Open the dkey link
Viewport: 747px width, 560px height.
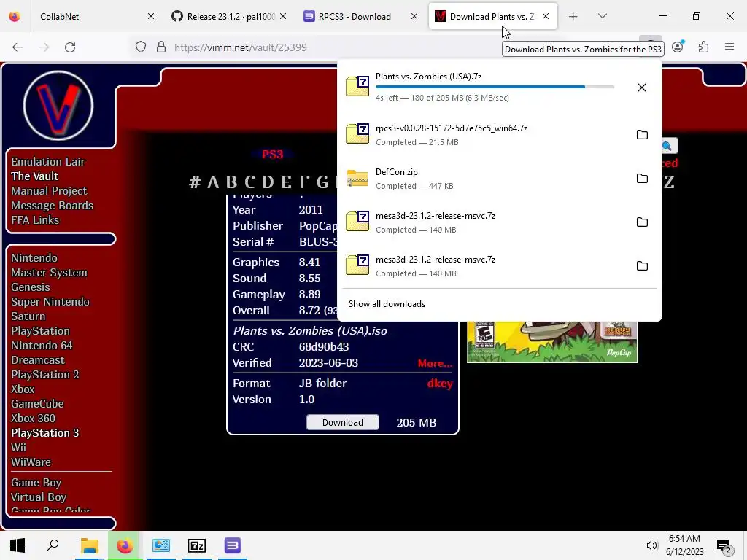click(x=440, y=384)
